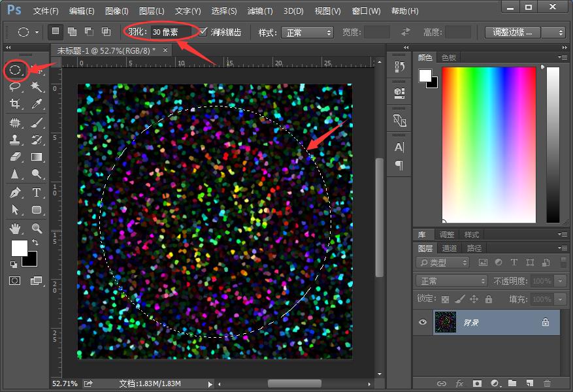Select the Magic Wand tool
Viewport: 573px width, 392px height.
click(37, 86)
